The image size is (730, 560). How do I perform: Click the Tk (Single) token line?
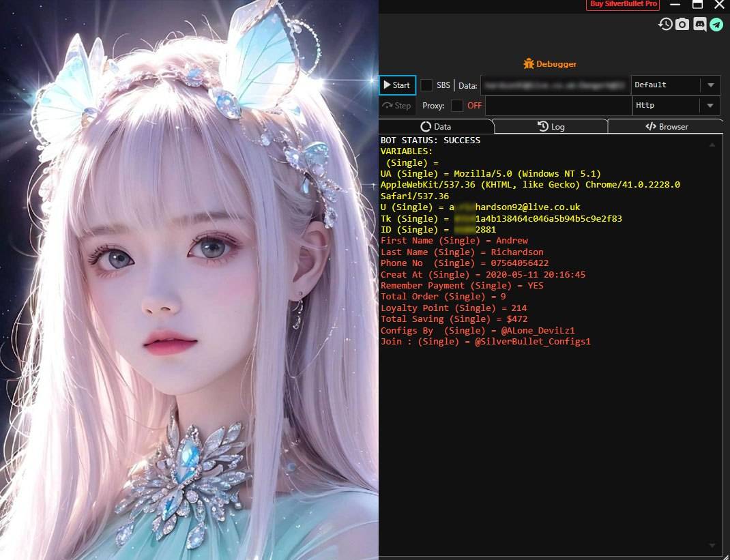tap(501, 218)
